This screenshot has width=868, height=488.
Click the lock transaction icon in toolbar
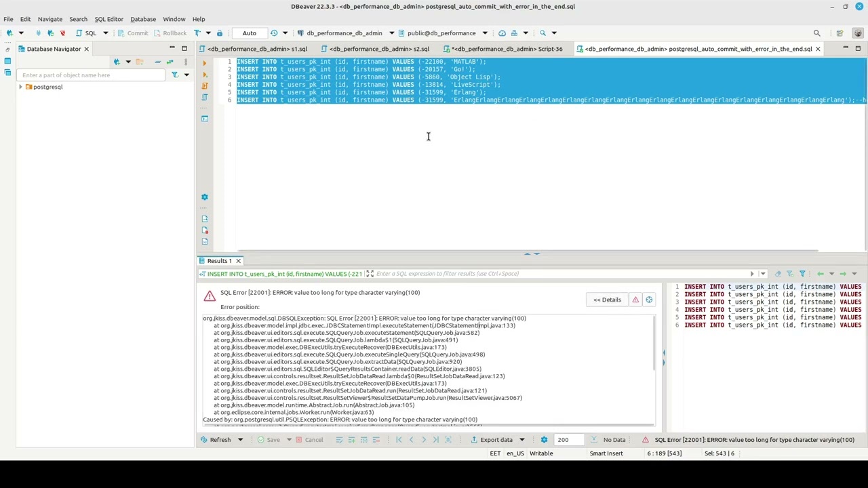tap(219, 33)
